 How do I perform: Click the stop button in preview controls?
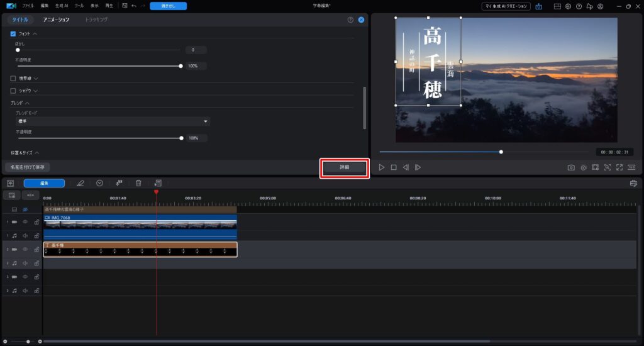394,167
